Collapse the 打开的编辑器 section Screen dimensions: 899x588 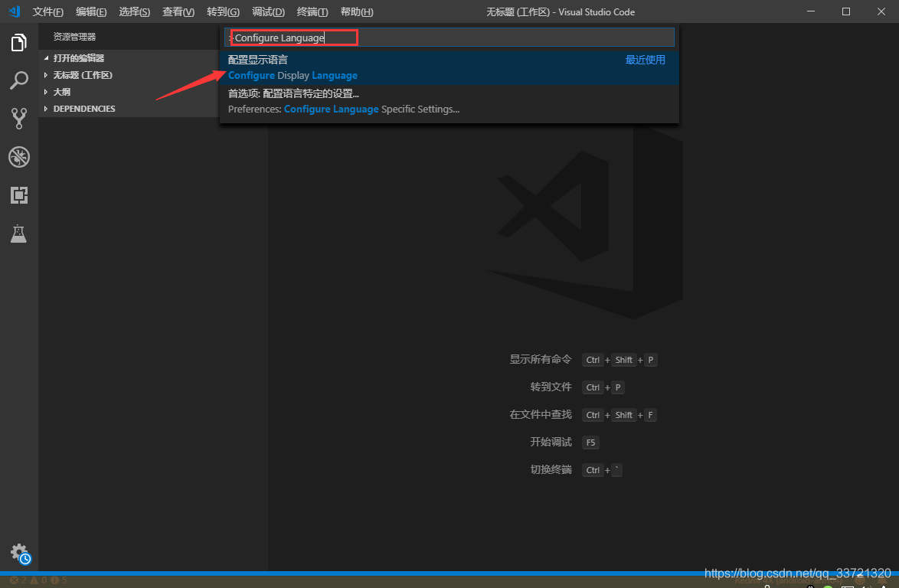pyautogui.click(x=129, y=58)
